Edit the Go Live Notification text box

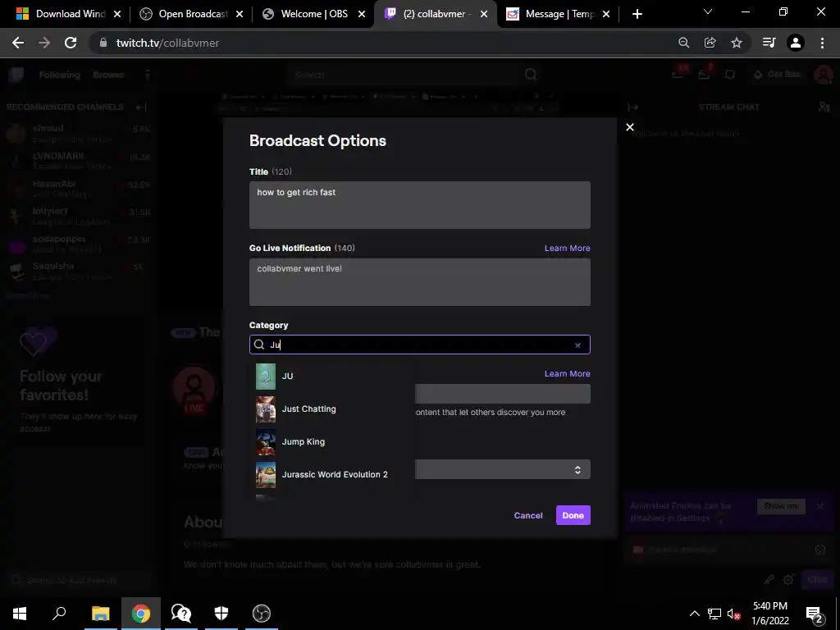[419, 282]
